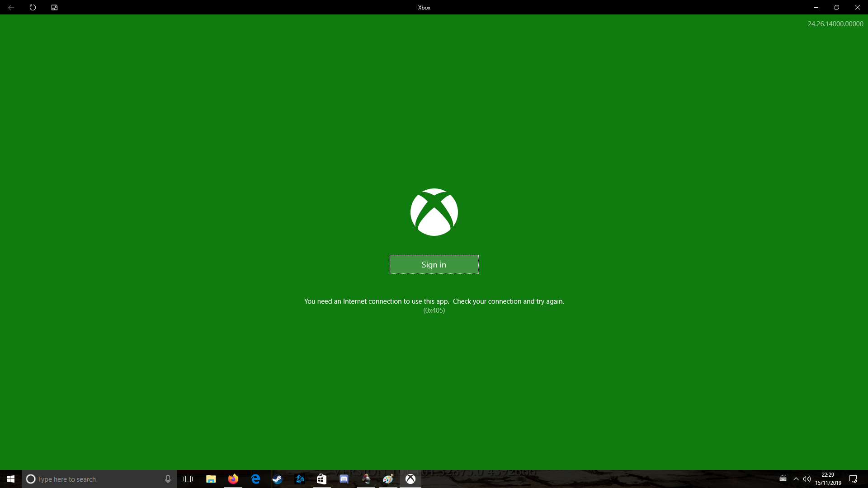Click the Show desktop strip
Image resolution: width=868 pixels, height=488 pixels.
(866, 479)
